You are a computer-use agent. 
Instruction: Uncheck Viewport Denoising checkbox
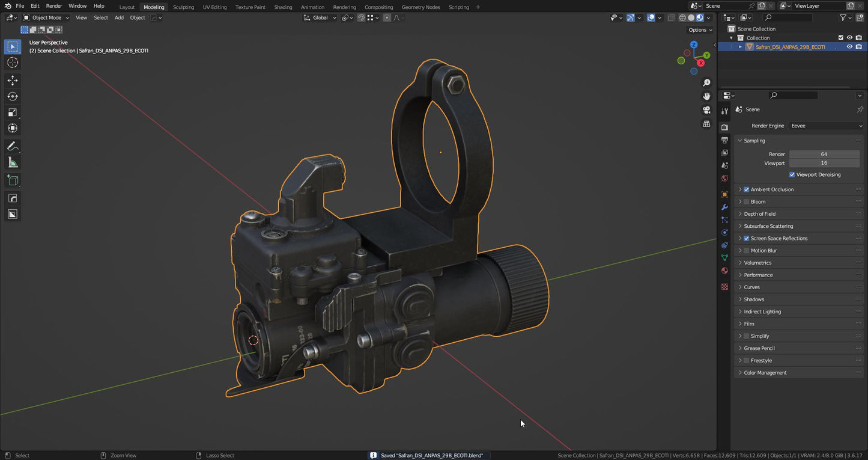[x=792, y=174]
